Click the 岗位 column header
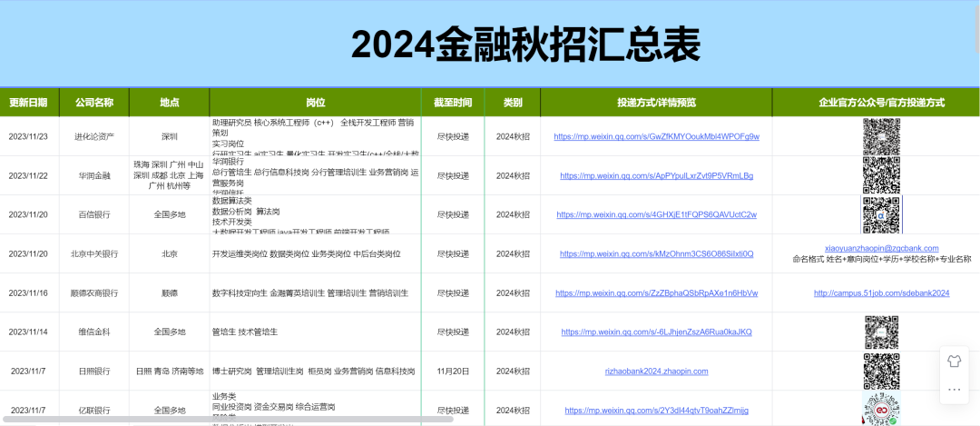This screenshot has height=426, width=980. [x=316, y=103]
